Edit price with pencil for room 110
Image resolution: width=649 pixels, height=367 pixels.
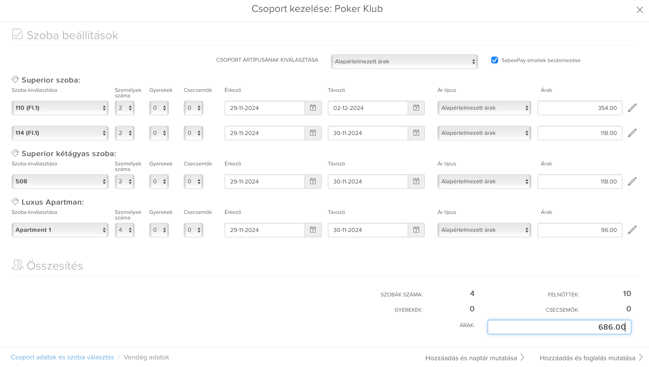click(x=632, y=108)
